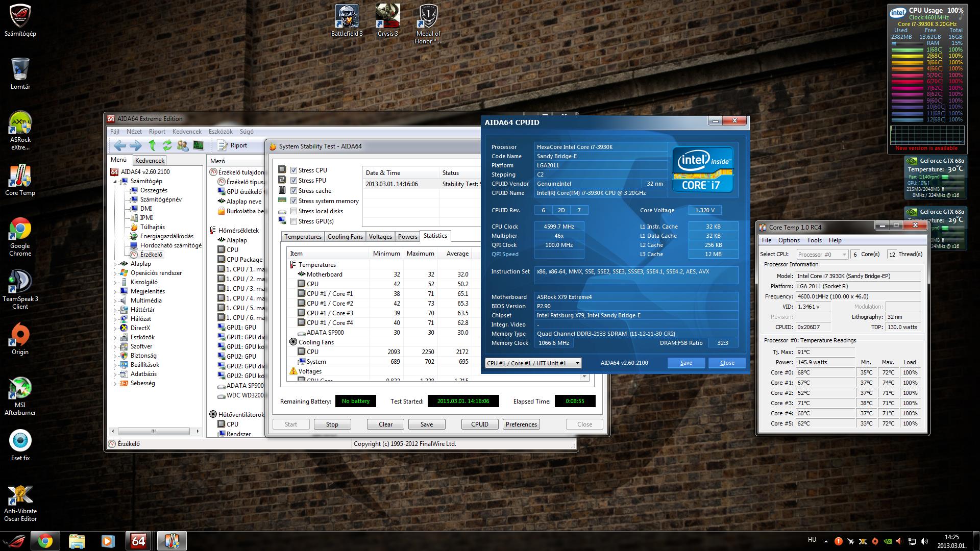The width and height of the screenshot is (980, 551).
Task: Open TeamSpeak 3 Client desktop icon
Action: tap(20, 289)
